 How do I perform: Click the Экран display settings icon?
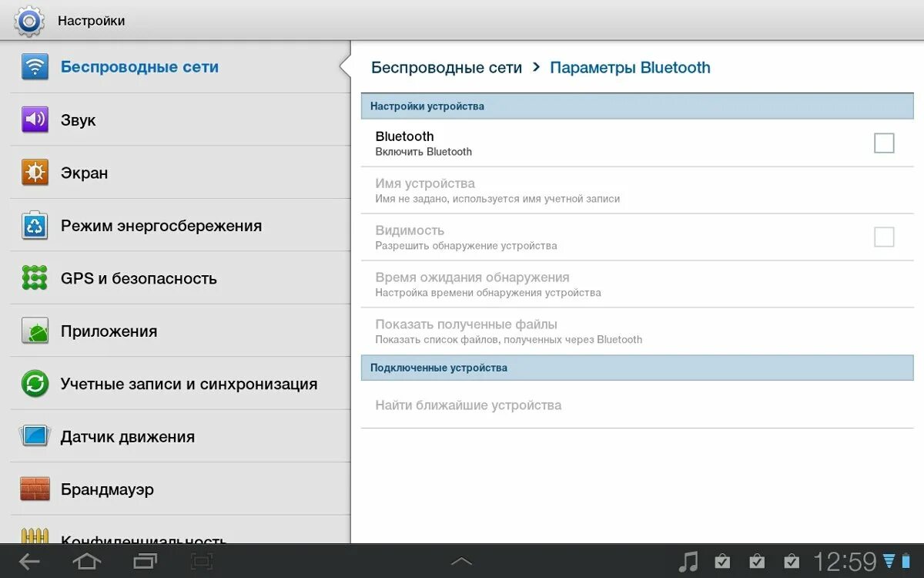tap(34, 173)
